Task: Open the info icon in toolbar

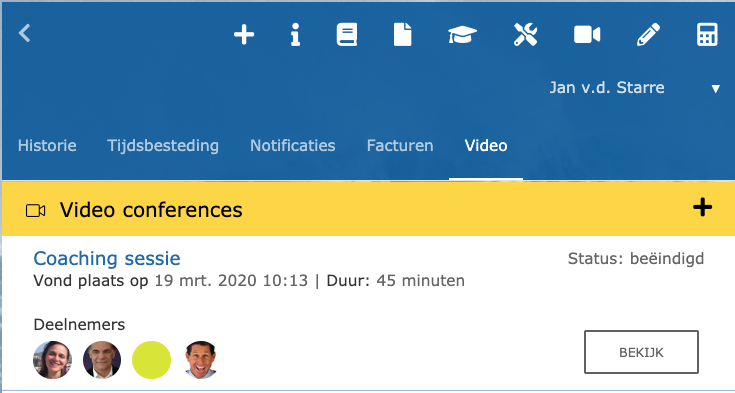Action: click(295, 35)
